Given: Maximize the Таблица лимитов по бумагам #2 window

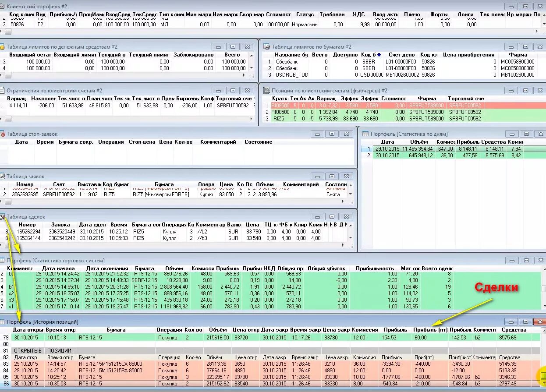Looking at the screenshot, I should coord(525,46).
